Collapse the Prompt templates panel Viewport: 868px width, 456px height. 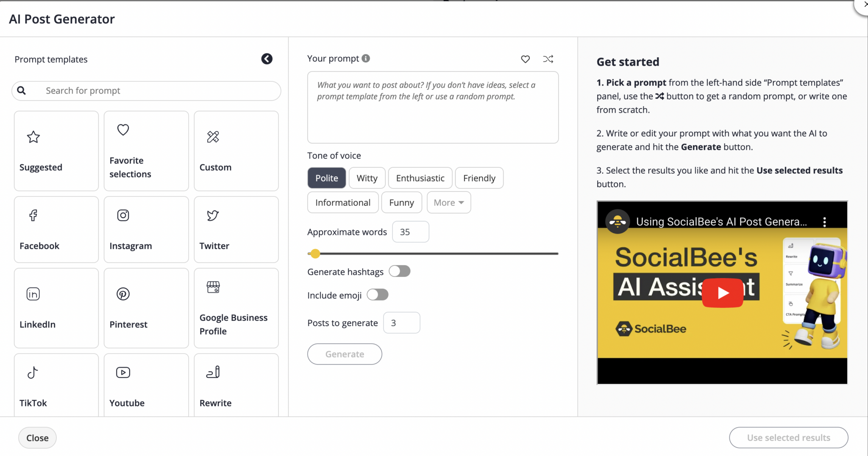pos(267,59)
